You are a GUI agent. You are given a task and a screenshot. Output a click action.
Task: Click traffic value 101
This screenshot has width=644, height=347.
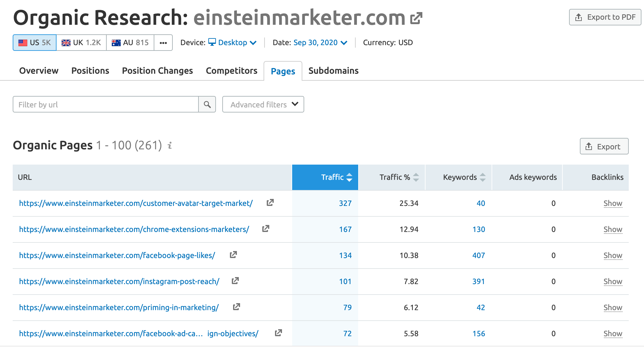point(345,281)
